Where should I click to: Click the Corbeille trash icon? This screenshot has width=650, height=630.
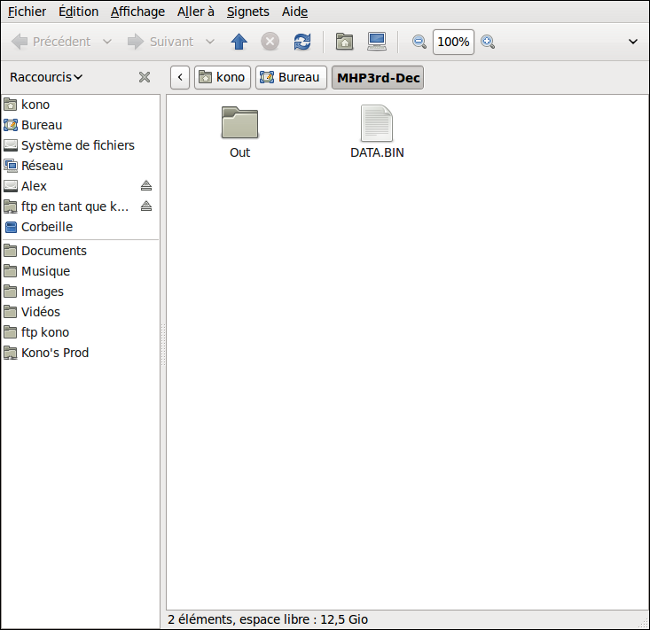click(x=11, y=227)
